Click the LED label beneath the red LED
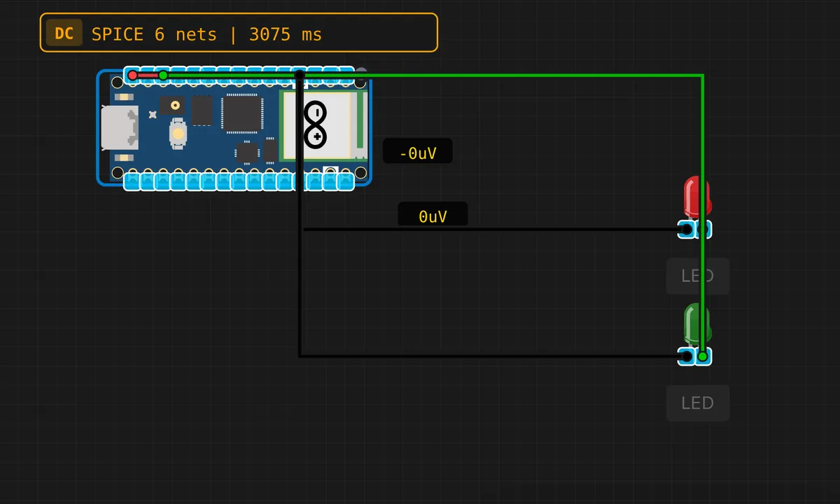The width and height of the screenshot is (840, 504). (x=698, y=276)
